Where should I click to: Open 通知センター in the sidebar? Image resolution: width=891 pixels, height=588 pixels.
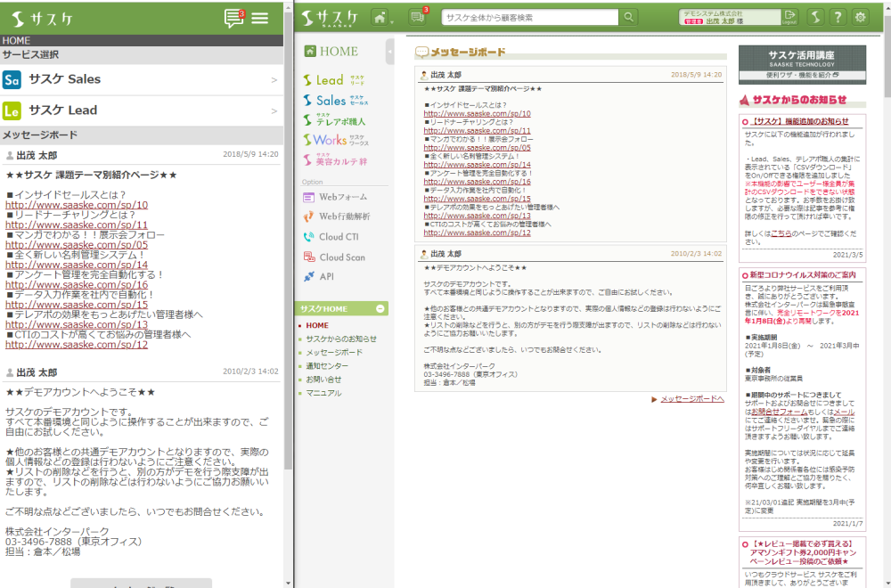327,366
